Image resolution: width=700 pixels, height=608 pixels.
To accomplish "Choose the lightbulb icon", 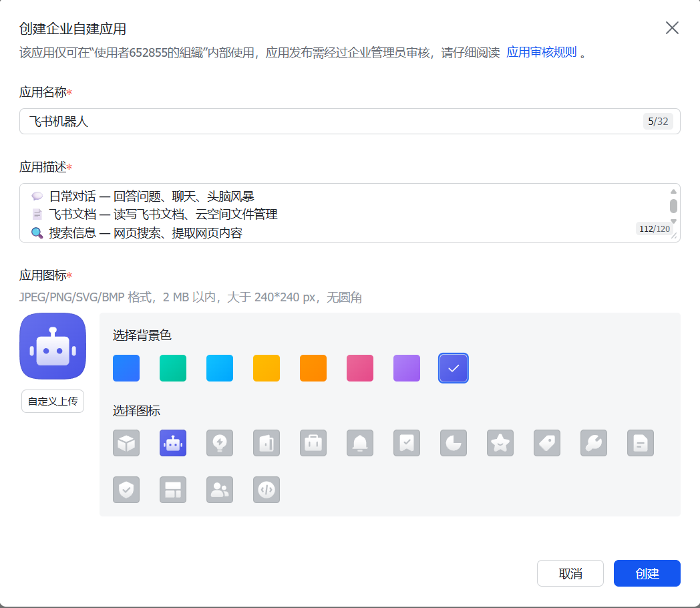I will pyautogui.click(x=220, y=443).
